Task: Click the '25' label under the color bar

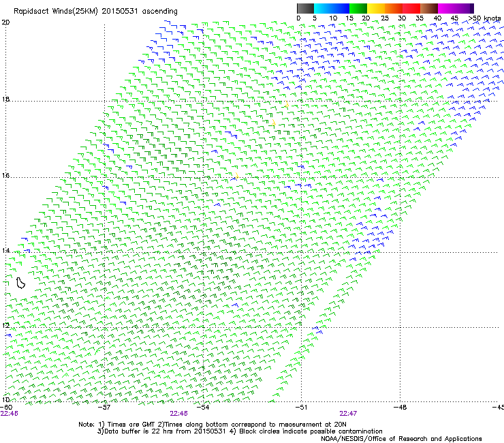Action: click(385, 18)
